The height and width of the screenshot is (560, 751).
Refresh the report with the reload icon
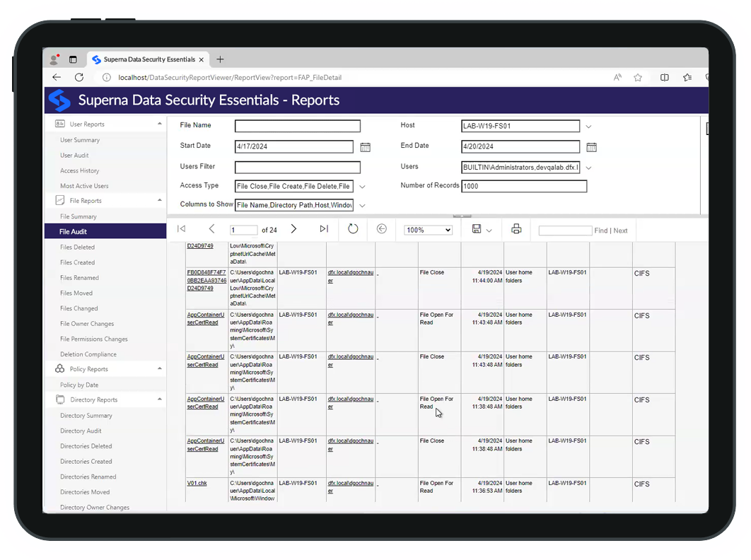click(353, 229)
